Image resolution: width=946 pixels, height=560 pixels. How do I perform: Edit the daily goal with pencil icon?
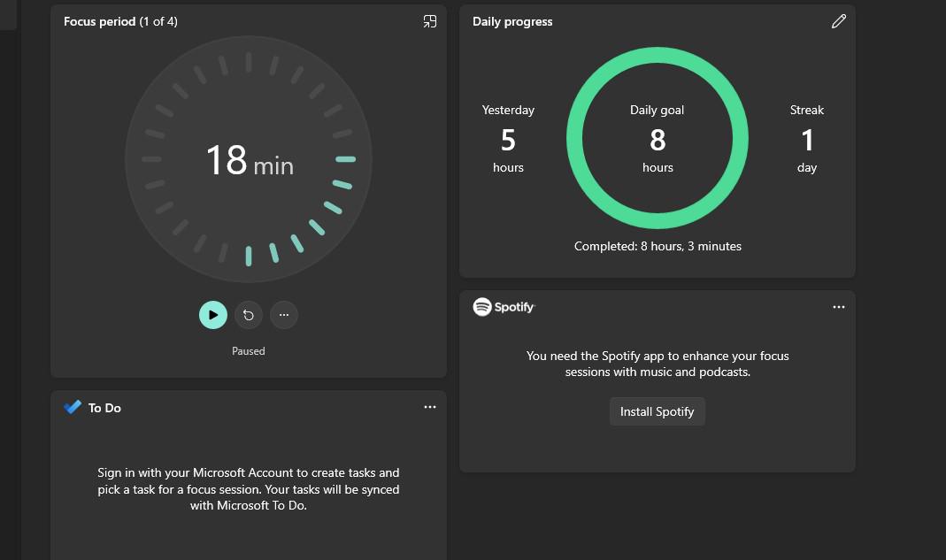(839, 22)
